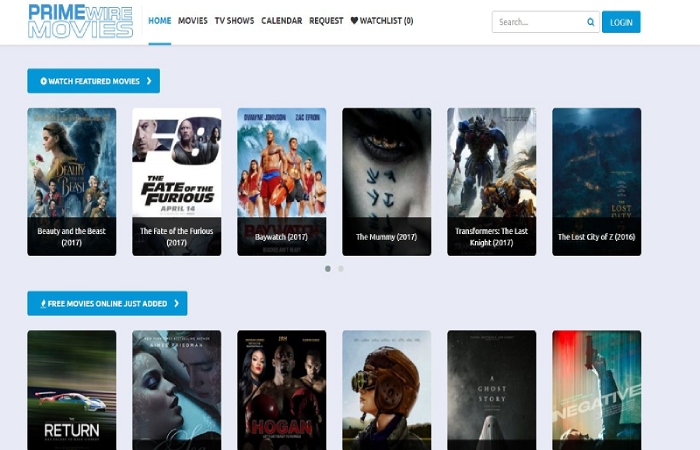The height and width of the screenshot is (450, 700).
Task: Open the Request page
Action: click(326, 21)
